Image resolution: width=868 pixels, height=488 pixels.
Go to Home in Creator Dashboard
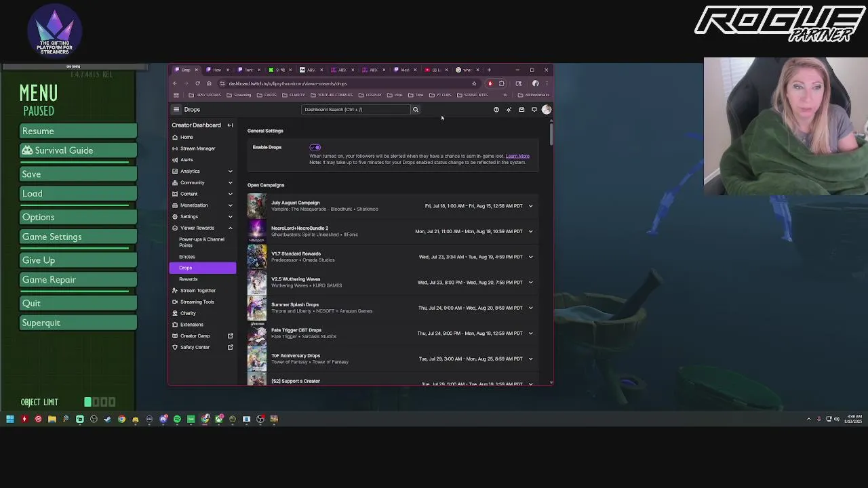click(x=203, y=137)
